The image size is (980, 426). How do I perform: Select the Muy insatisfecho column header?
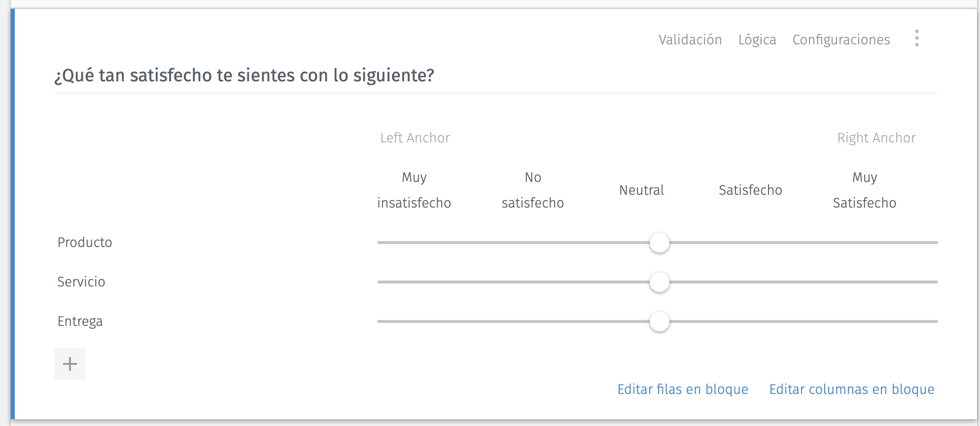tap(414, 190)
